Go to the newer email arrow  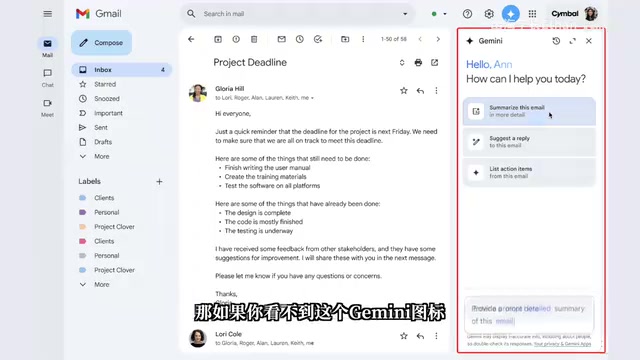pyautogui.click(x=420, y=39)
